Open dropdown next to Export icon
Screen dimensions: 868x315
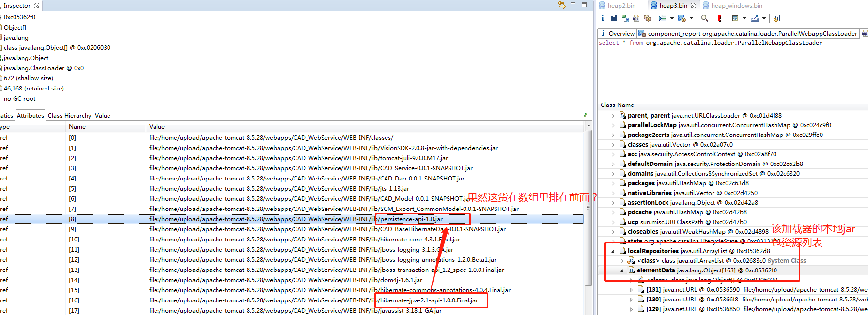coord(764,18)
